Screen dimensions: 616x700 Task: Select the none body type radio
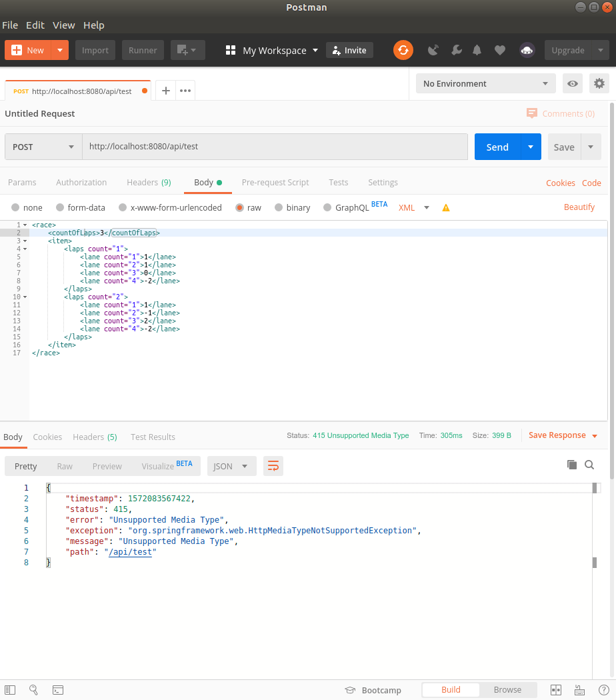click(x=15, y=207)
